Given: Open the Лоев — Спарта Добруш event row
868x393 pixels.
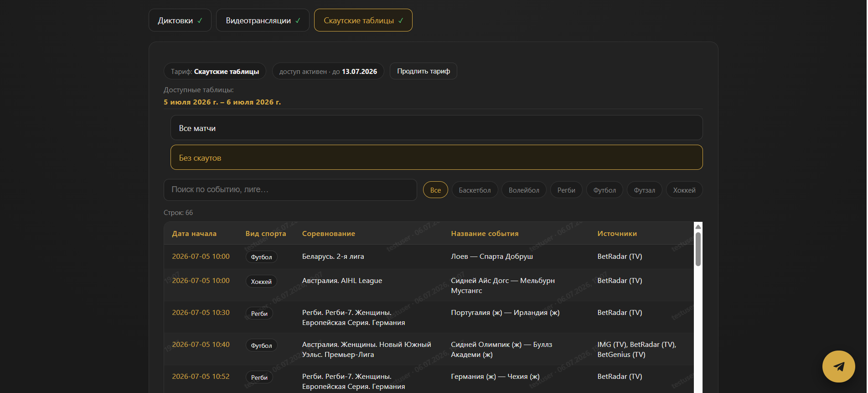Looking at the screenshot, I should 429,257.
